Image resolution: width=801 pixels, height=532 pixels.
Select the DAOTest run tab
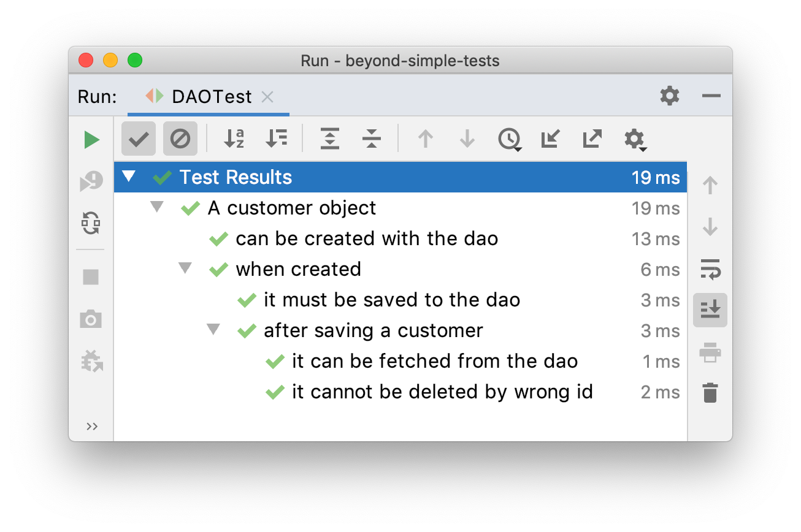click(x=212, y=97)
